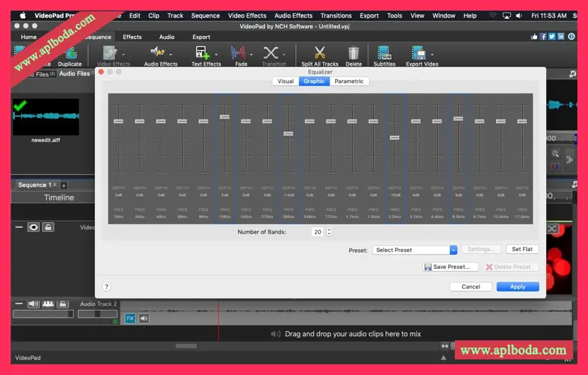
Task: Click the Fade toolbar icon
Action: click(238, 53)
